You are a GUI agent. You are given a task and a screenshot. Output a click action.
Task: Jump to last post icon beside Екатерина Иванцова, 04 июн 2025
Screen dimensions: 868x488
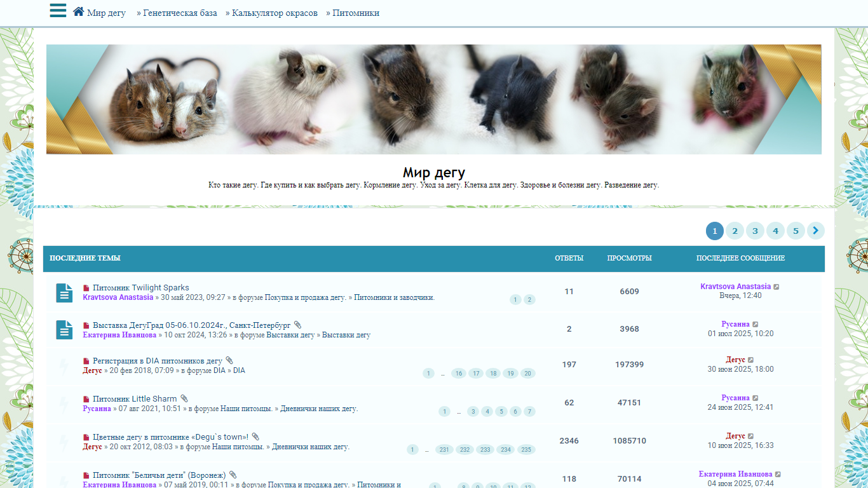pyautogui.click(x=778, y=475)
